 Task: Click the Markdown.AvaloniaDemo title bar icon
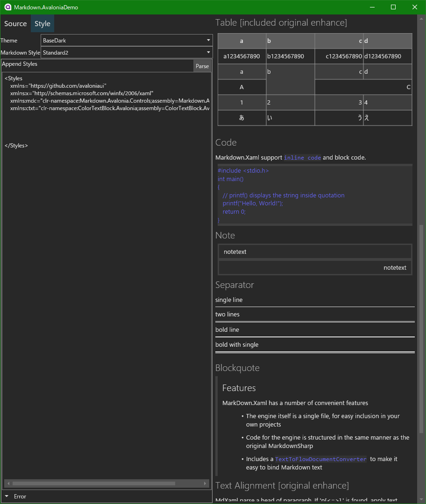(x=7, y=7)
